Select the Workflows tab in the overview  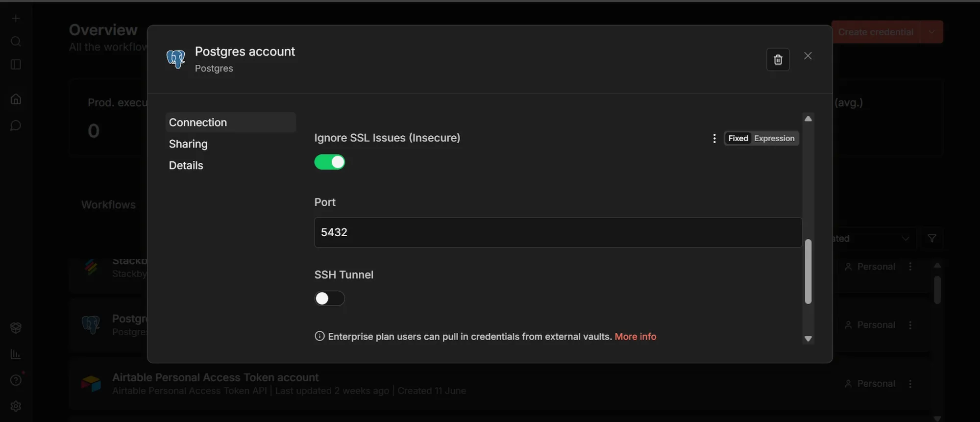tap(109, 205)
